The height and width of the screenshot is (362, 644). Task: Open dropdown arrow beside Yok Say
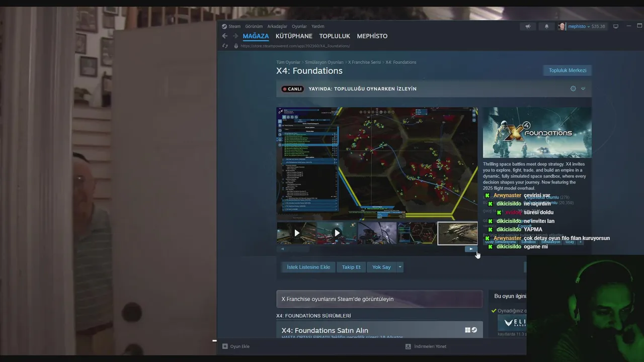pyautogui.click(x=400, y=267)
